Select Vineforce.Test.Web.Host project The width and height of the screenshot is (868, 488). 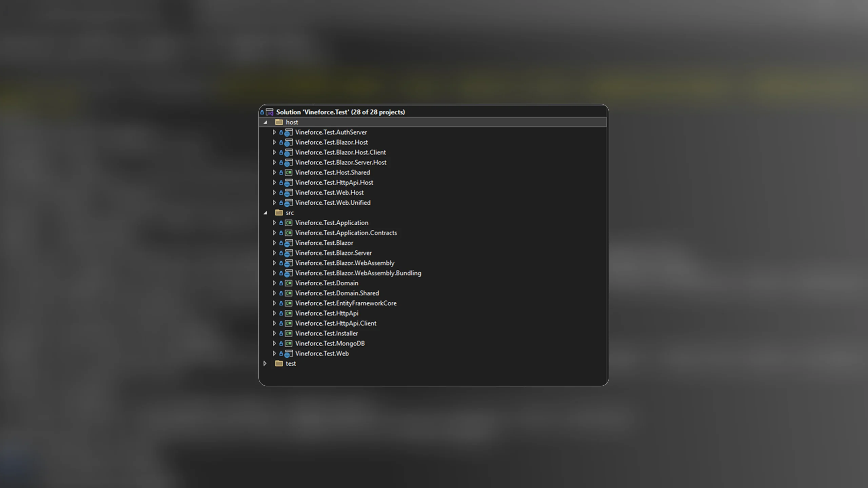coord(329,192)
